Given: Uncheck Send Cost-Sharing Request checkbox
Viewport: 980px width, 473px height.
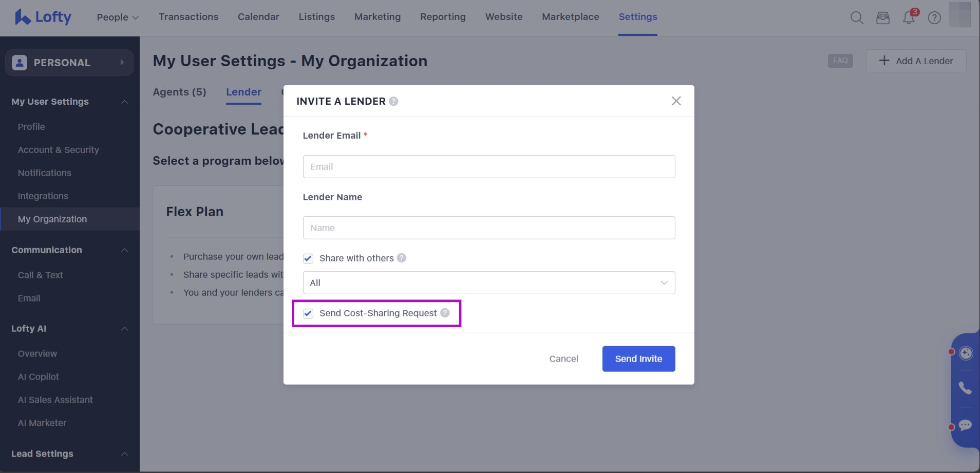Looking at the screenshot, I should click(308, 313).
